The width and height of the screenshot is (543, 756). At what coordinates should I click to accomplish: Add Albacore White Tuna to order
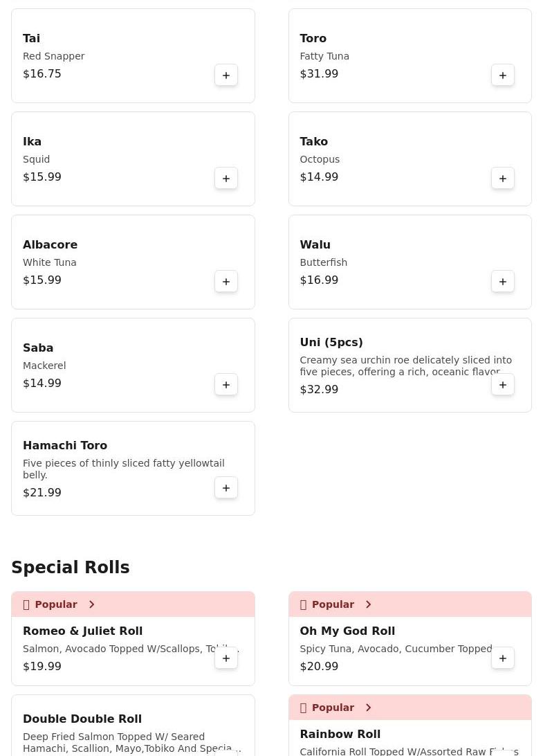(x=226, y=282)
